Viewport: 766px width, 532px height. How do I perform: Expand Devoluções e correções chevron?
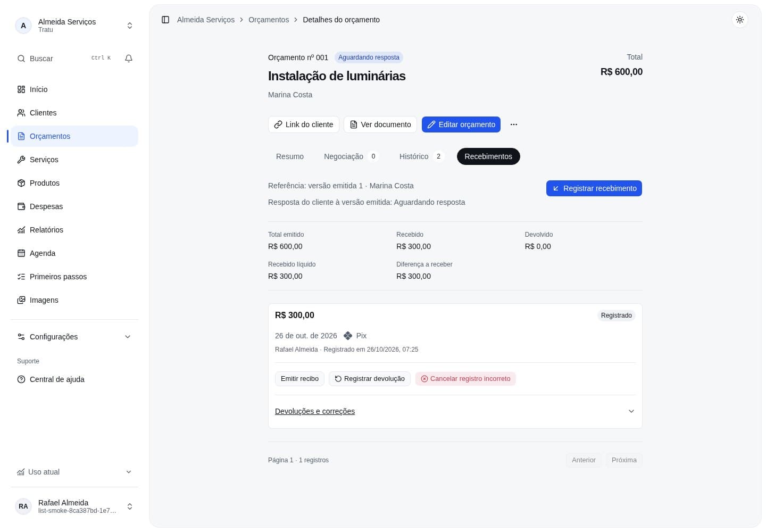click(x=631, y=411)
